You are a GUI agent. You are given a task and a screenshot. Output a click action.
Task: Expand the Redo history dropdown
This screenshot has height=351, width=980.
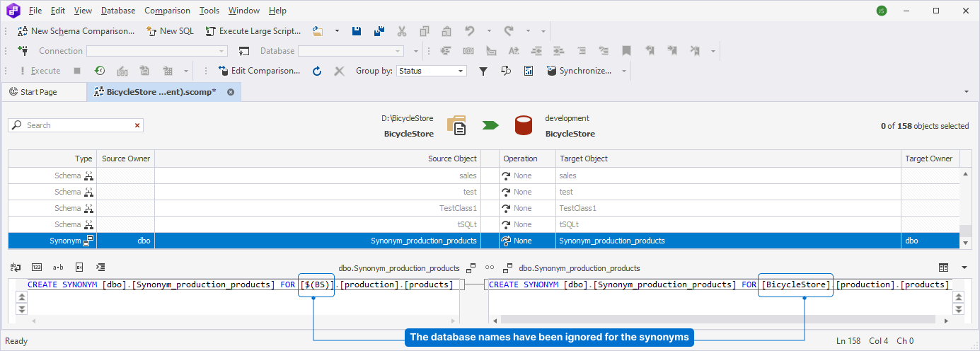point(528,31)
